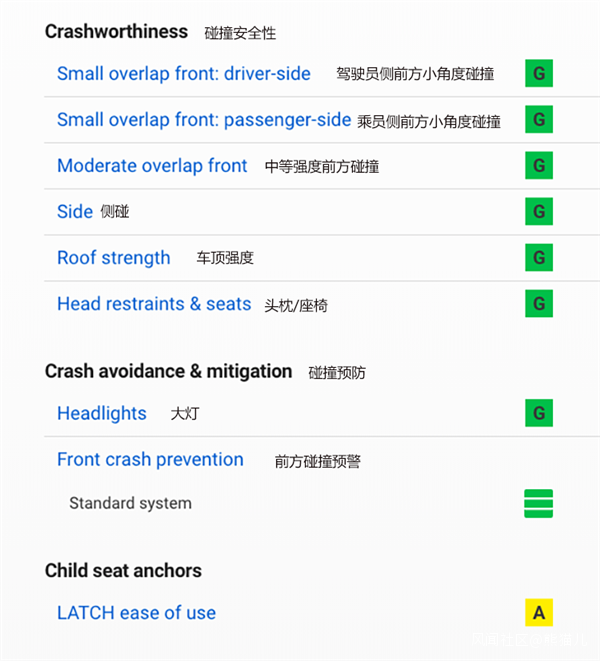Click the Headlights G rating badge
This screenshot has height=661, width=600.
pos(539,413)
